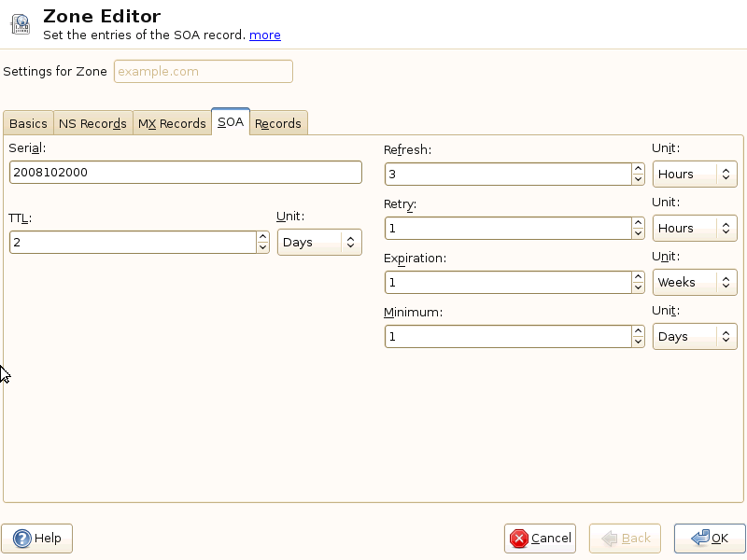Click into the Serial number field
This screenshot has height=560, width=747.
[185, 173]
